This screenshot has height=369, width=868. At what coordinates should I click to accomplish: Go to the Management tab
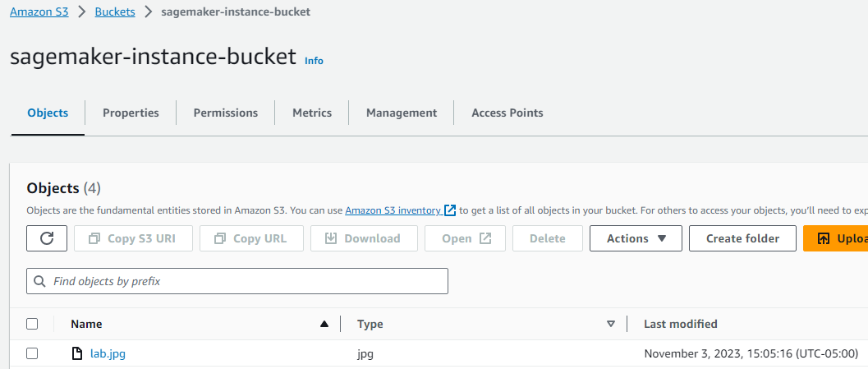point(402,113)
